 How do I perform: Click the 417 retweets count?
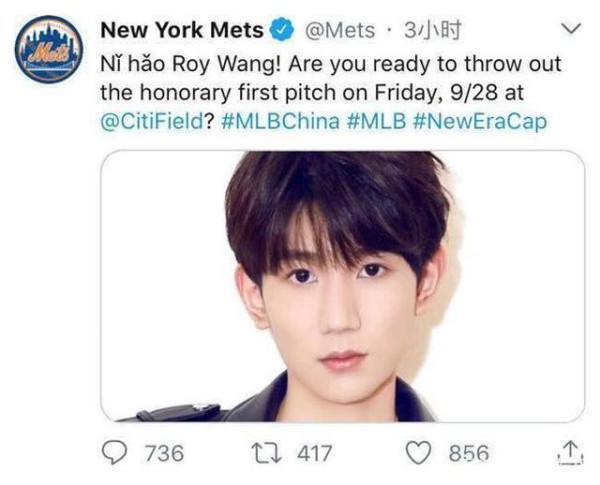pos(315,453)
